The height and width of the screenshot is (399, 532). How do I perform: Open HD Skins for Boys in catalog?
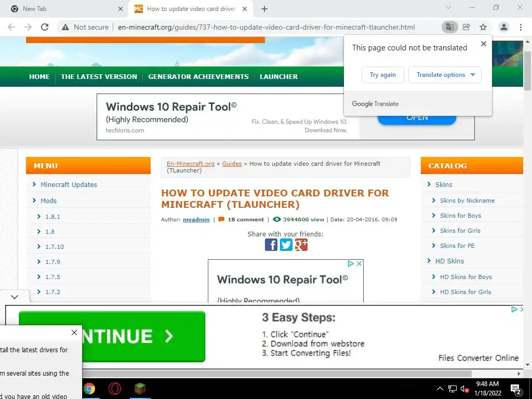click(x=466, y=277)
